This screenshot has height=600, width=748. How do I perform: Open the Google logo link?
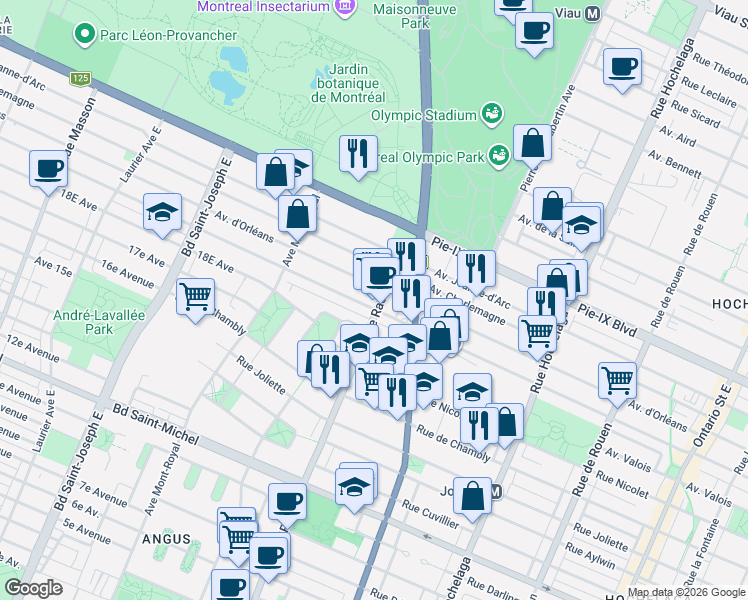pos(34,588)
